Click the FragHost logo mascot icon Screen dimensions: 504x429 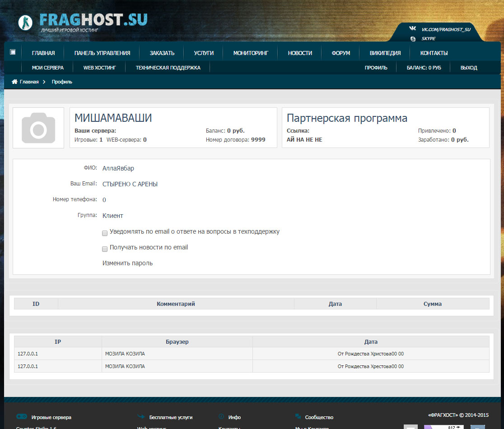25,23
